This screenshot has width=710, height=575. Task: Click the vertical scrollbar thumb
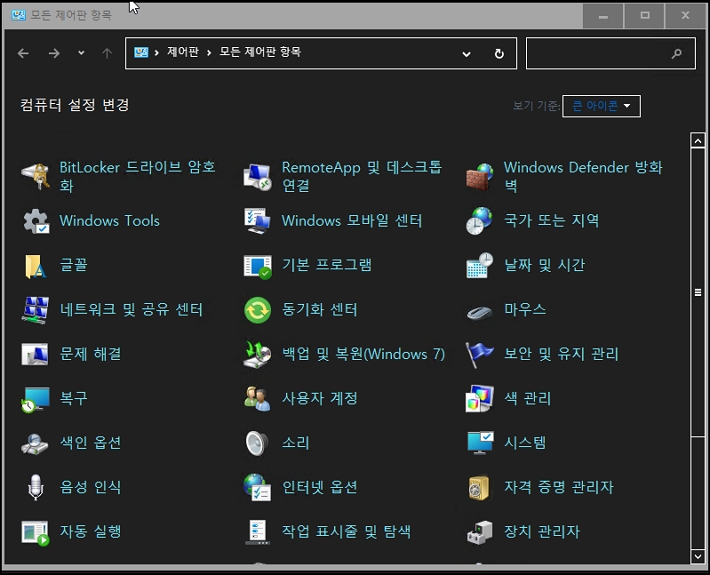click(698, 292)
